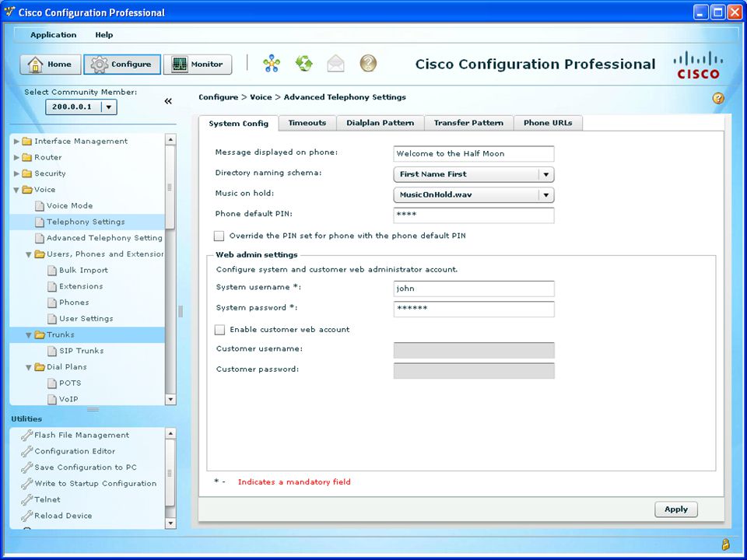
Task: Click navigation tree scroll up arrow
Action: 170,139
